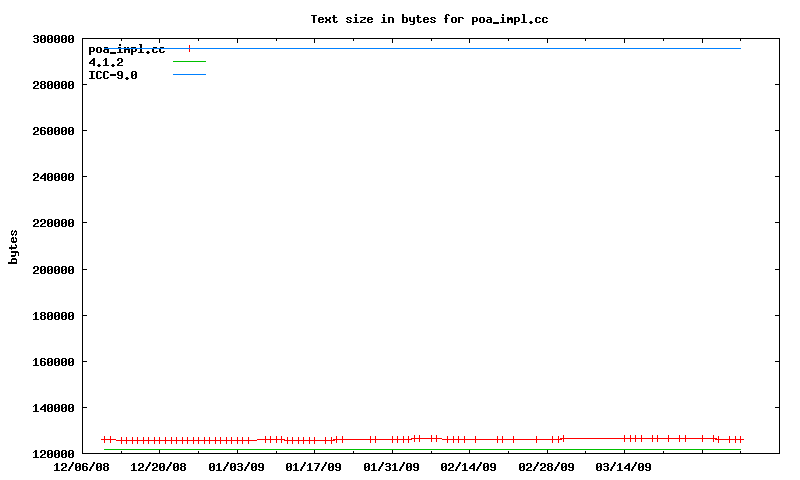Pick the 12/20/08 date on x-axis
Screen dimensions: 800x480
(x=159, y=467)
